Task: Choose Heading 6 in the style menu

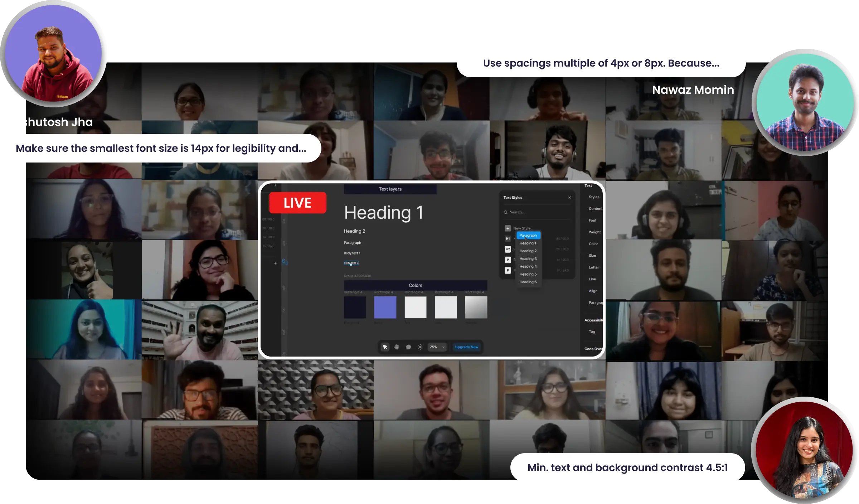Action: point(528,282)
